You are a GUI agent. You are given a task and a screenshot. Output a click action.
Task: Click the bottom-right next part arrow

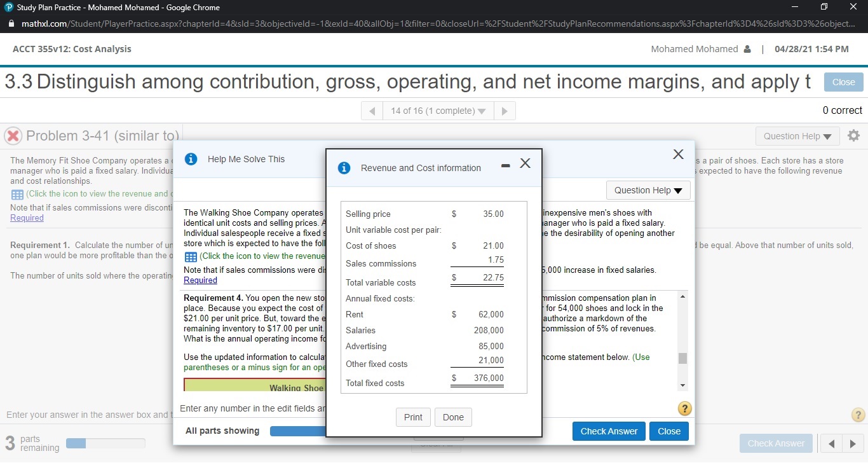(853, 443)
